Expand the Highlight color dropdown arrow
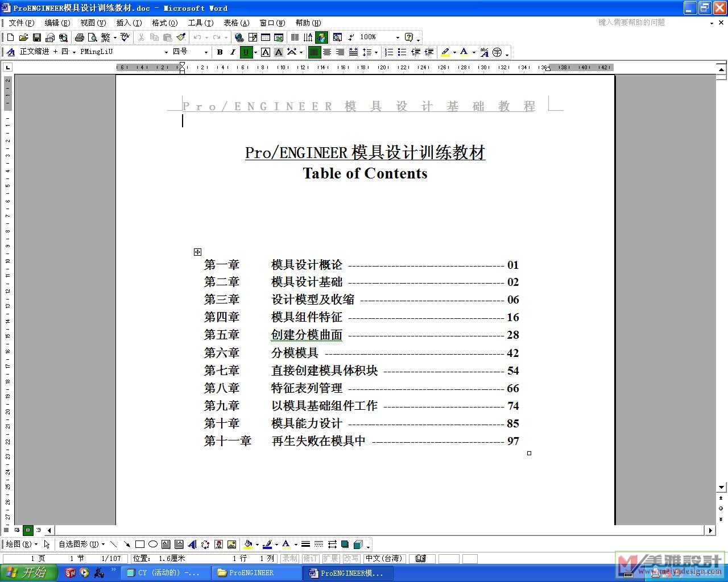Screen dimensions: 728x582 [x=454, y=52]
